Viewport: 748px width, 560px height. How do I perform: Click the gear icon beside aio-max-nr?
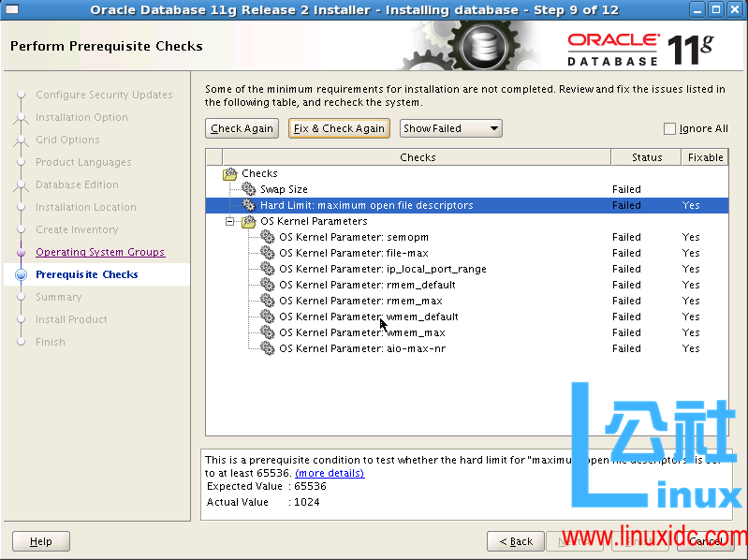[x=268, y=349]
